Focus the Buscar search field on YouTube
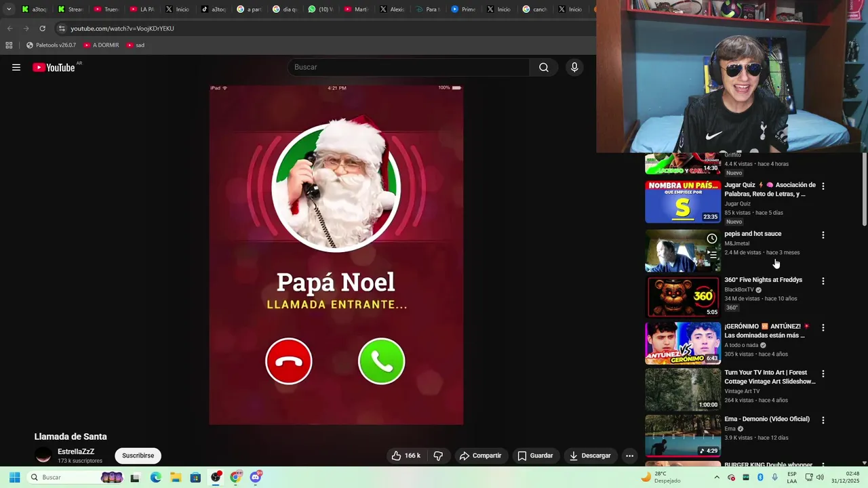Viewport: 868px width, 488px height. tap(408, 67)
